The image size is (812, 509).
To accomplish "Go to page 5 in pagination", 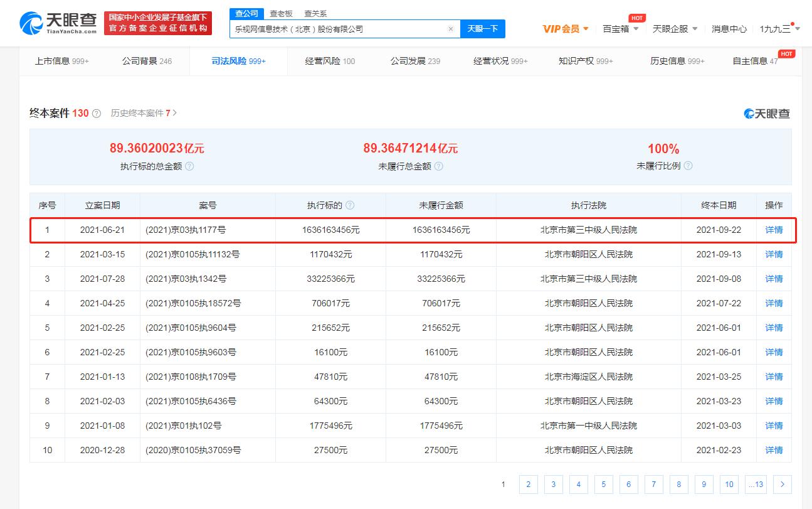I will pos(604,485).
